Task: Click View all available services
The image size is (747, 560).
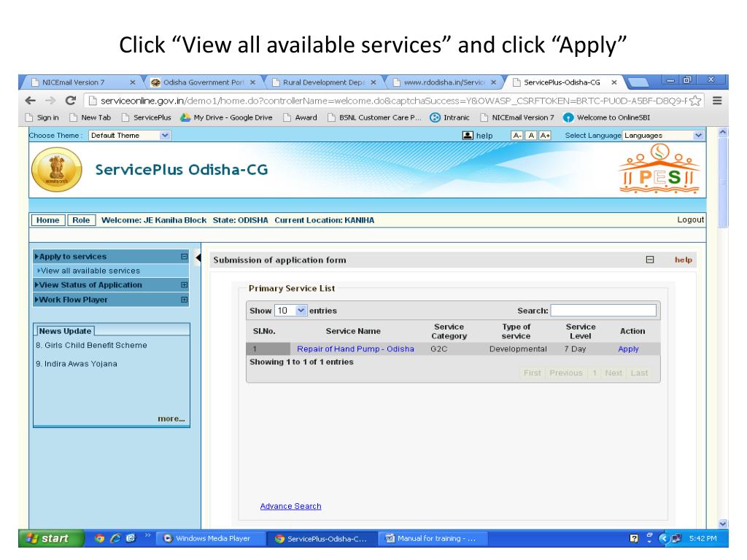Action: pyautogui.click(x=90, y=271)
